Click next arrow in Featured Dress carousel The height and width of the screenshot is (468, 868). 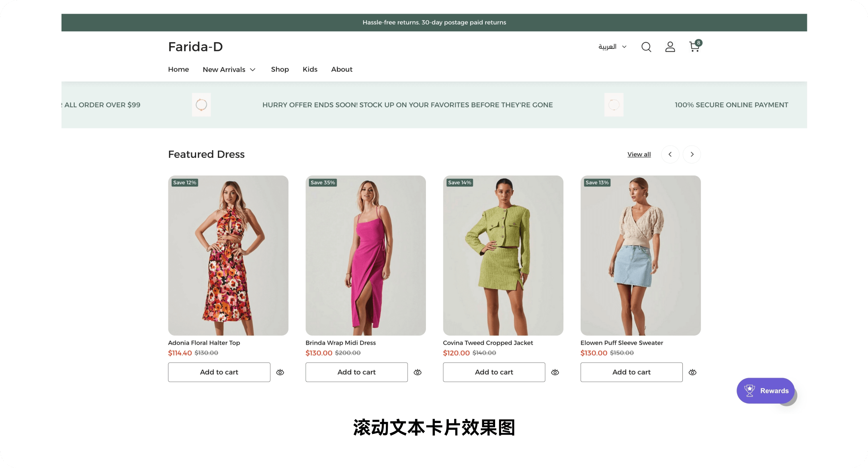[x=692, y=154]
